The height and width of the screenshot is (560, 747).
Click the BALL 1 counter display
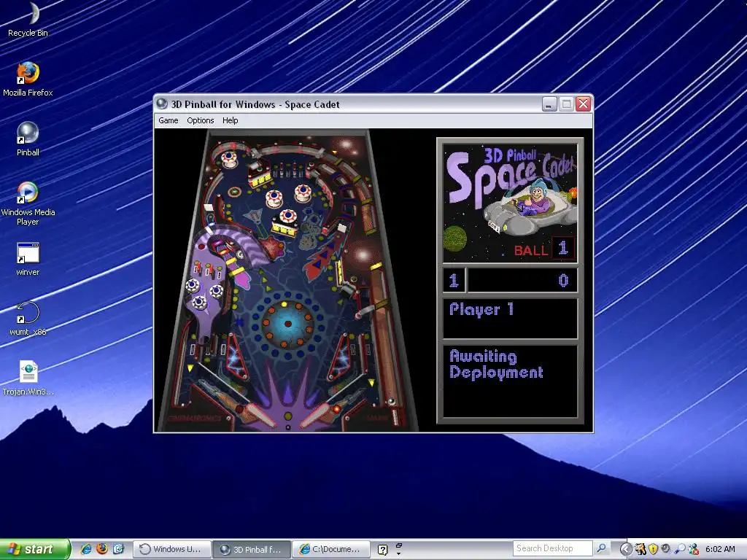click(543, 249)
